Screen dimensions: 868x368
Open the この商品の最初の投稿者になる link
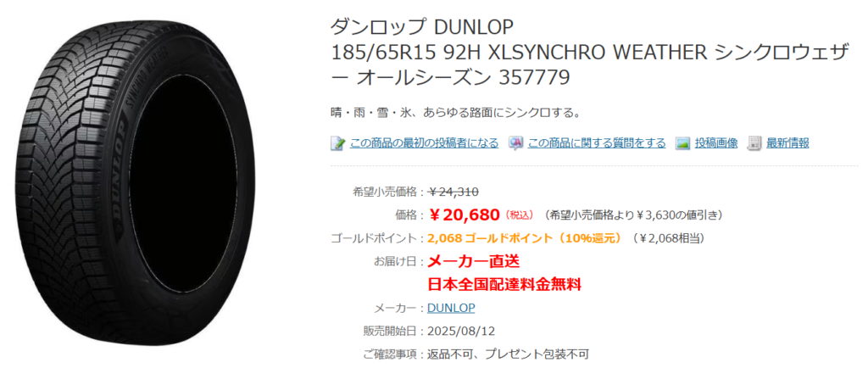(x=424, y=143)
